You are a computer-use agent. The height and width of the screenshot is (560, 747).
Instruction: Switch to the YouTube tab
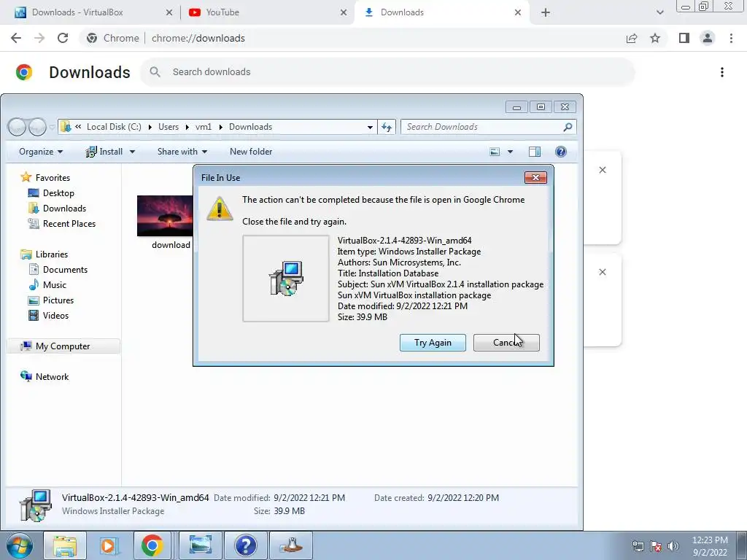(x=222, y=12)
